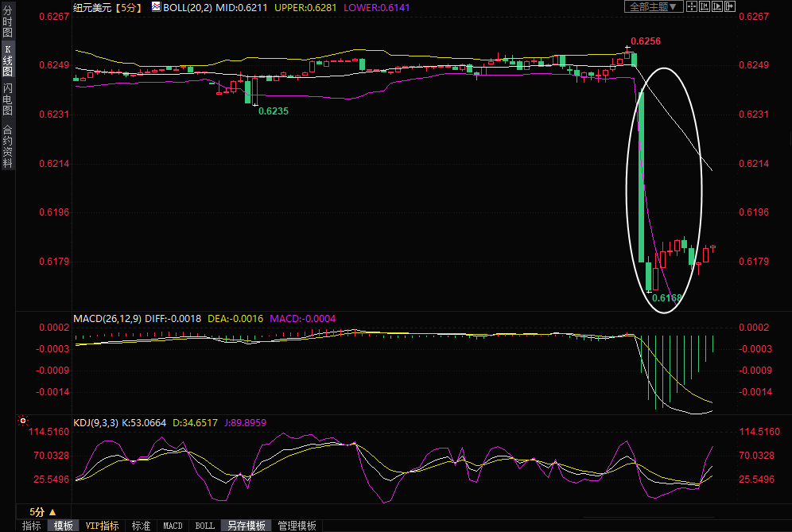The image size is (792, 532).
Task: Open the 全部主题 dropdown
Action: (x=653, y=6)
